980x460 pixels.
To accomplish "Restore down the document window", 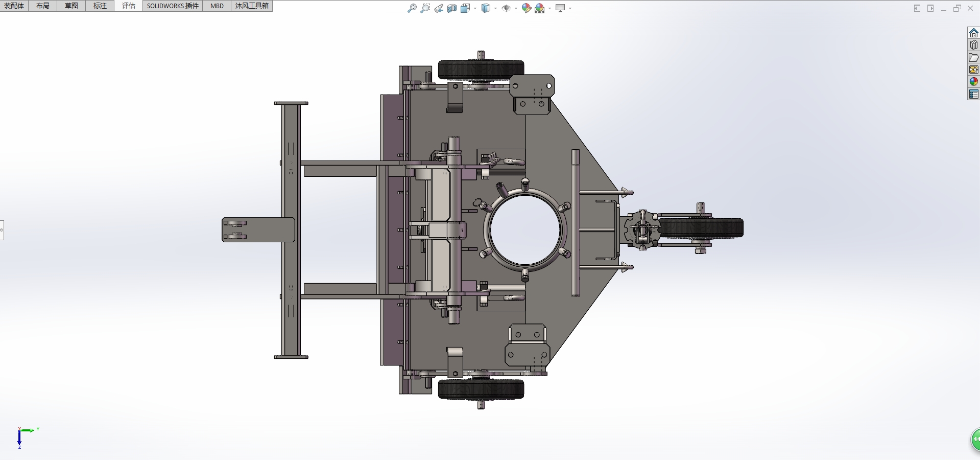I will click(x=957, y=8).
